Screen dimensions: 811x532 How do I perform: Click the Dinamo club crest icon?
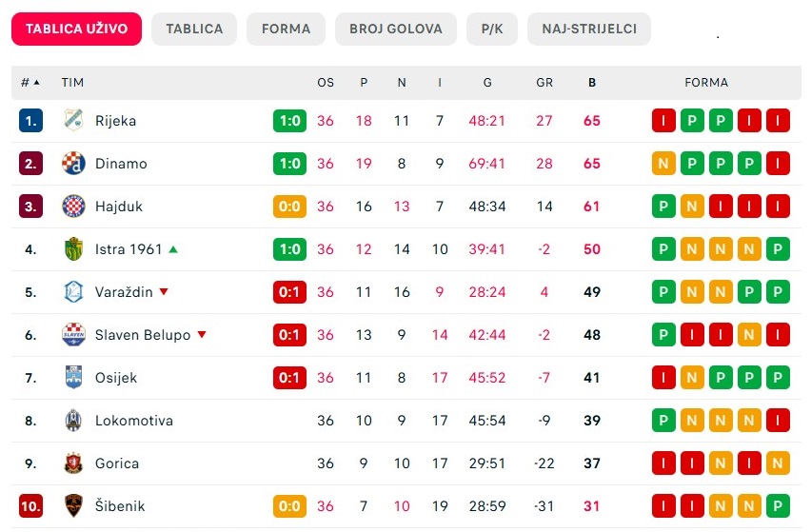pos(73,164)
